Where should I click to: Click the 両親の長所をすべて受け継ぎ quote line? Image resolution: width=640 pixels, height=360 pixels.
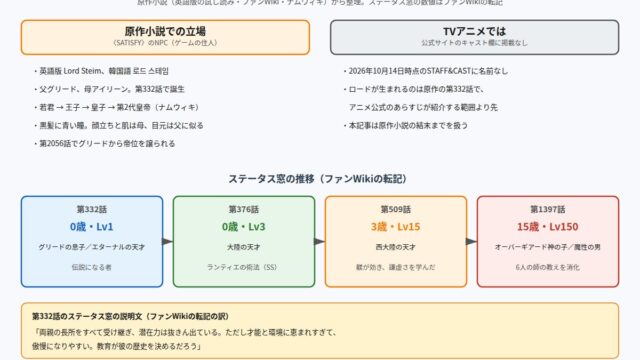tap(184, 333)
